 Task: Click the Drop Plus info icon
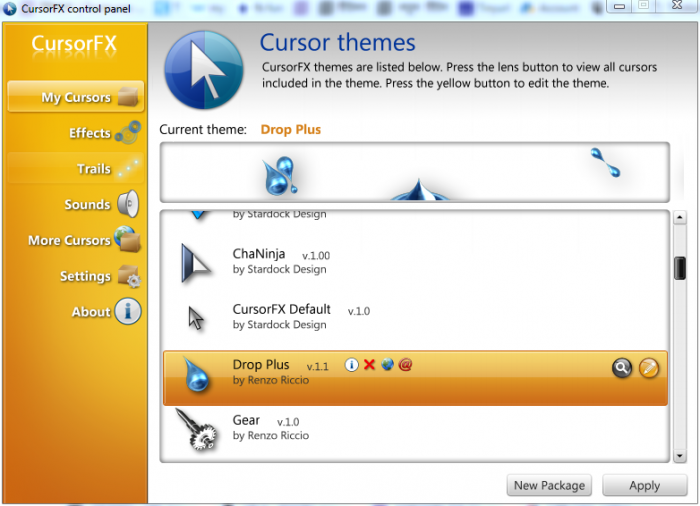351,365
